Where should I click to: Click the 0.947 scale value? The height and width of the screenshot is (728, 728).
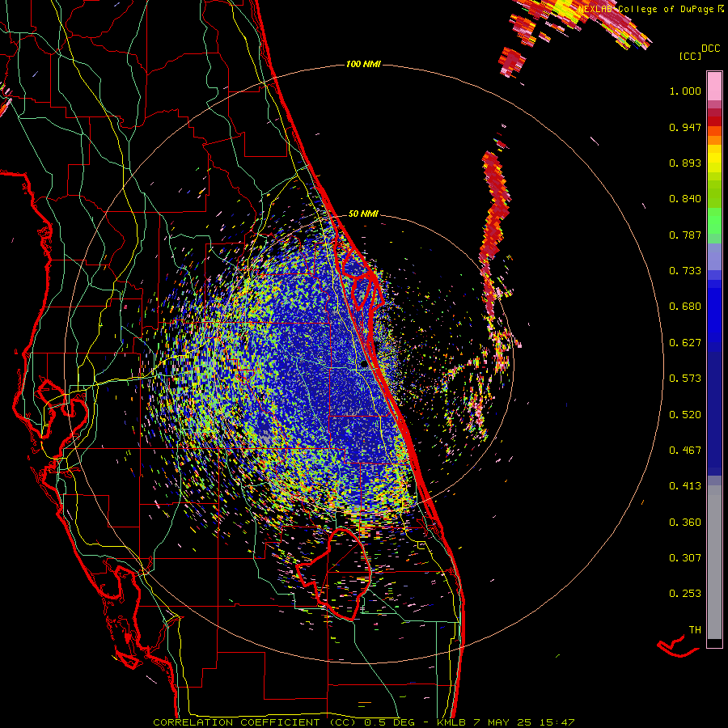coord(685,127)
